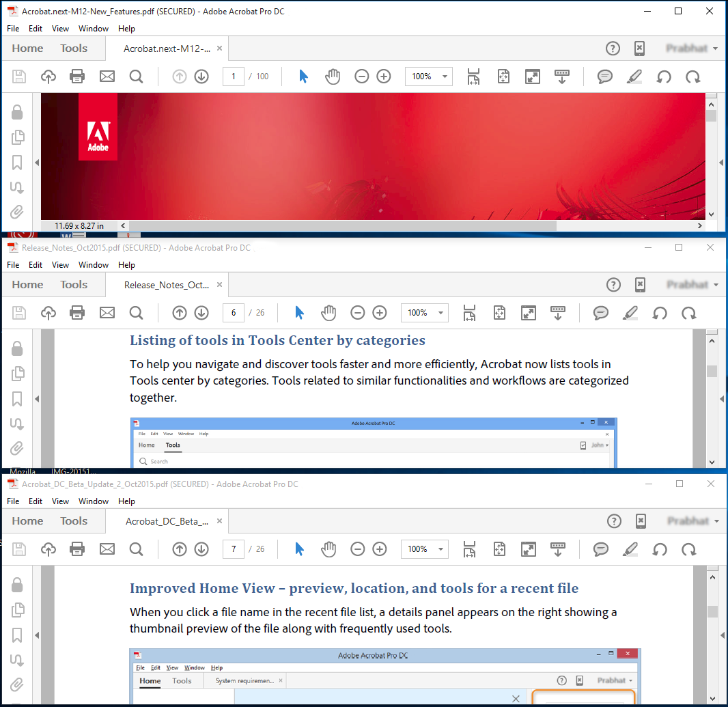The image size is (728, 707).
Task: Click inside the page number field showing 6
Action: [233, 312]
